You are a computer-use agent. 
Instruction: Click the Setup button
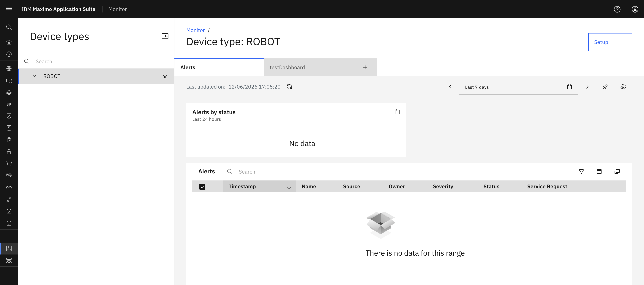click(x=610, y=42)
